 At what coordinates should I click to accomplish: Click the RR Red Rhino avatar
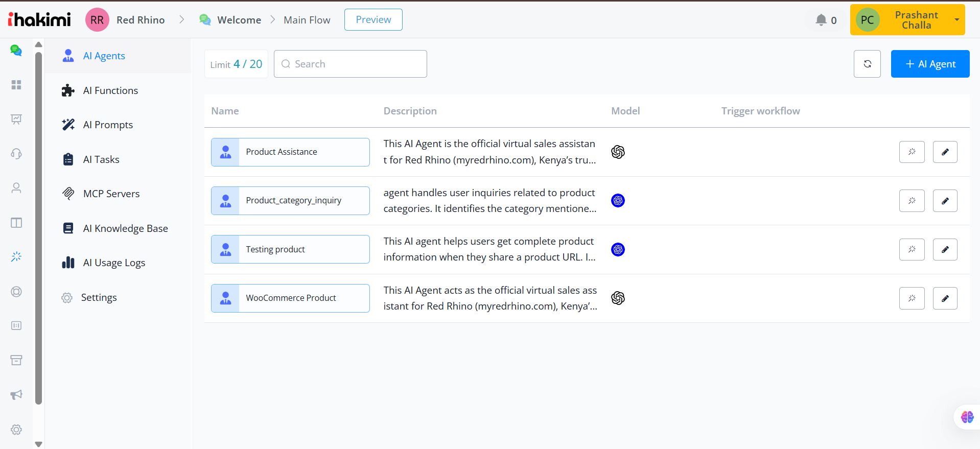point(97,20)
